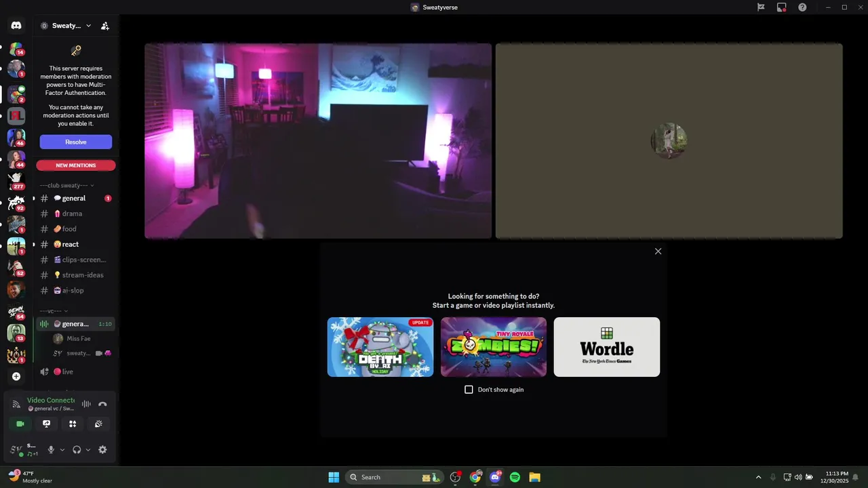The height and width of the screenshot is (488, 868).
Task: Start an activity with shapes icon
Action: (x=73, y=424)
